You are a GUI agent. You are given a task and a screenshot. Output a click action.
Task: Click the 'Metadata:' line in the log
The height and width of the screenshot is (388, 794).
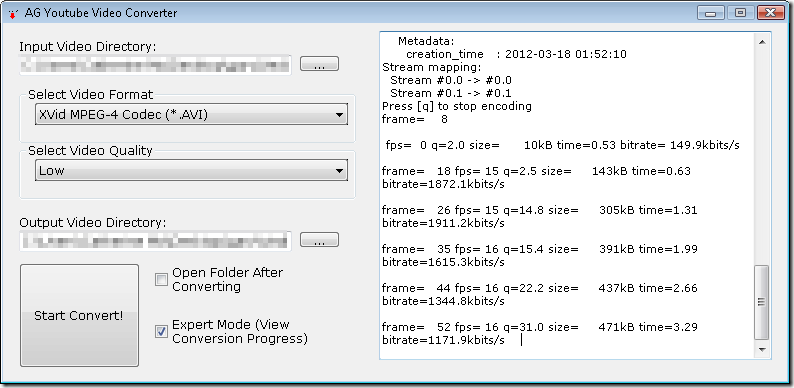[426, 41]
